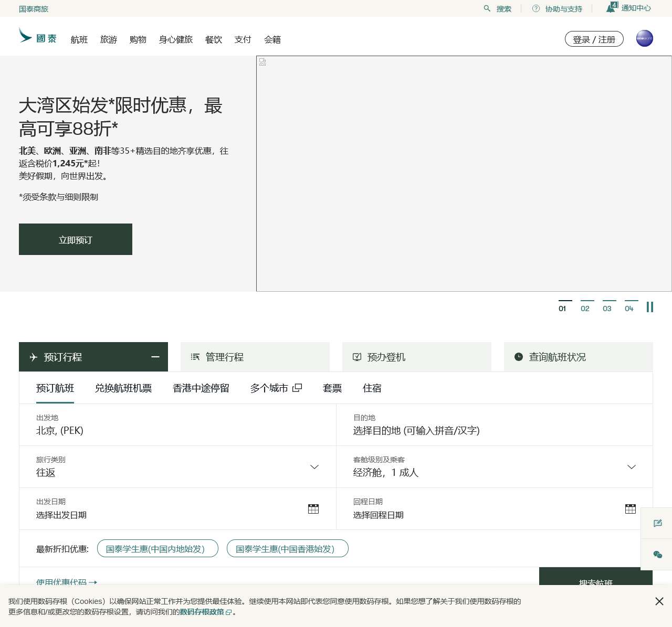This screenshot has height=627, width=672.
Task: Expand the 旅行类别 travel type dropdown
Action: (x=314, y=467)
